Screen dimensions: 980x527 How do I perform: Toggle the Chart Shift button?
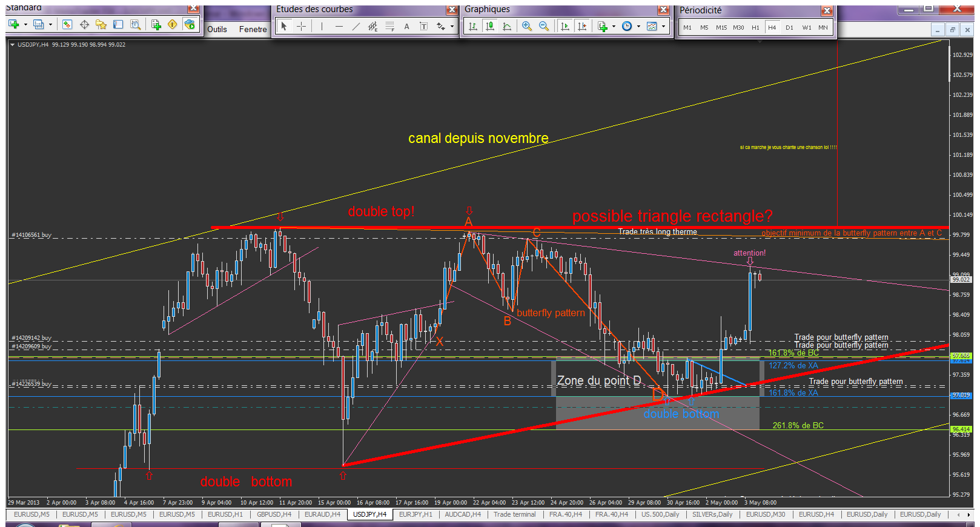point(582,26)
